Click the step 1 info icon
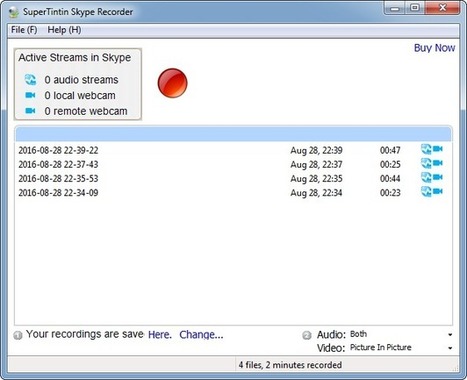This screenshot has height=380, width=467. [x=18, y=335]
